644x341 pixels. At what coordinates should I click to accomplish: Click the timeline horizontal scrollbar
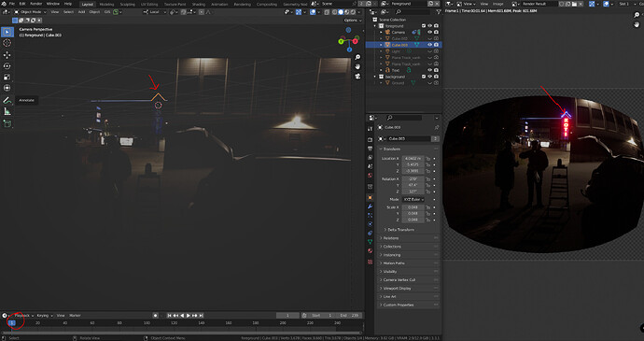click(182, 333)
